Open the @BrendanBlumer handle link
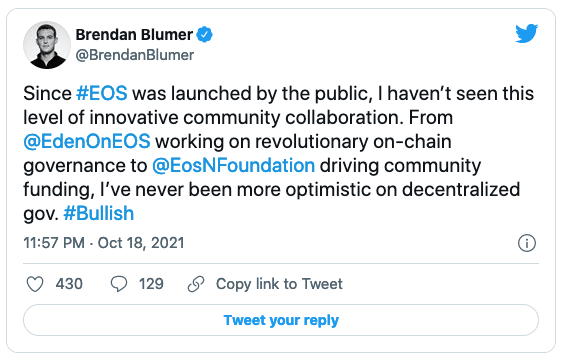Viewport: 564px width, 361px height. point(135,55)
